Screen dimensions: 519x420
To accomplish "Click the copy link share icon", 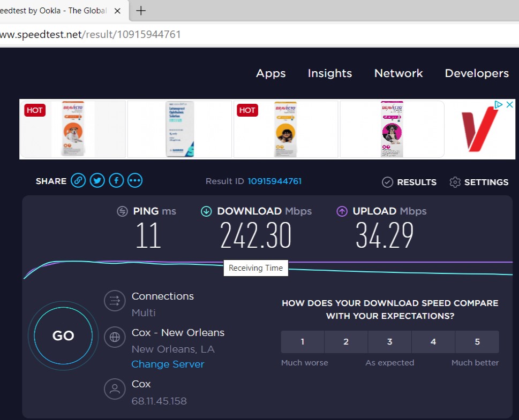I will 78,181.
